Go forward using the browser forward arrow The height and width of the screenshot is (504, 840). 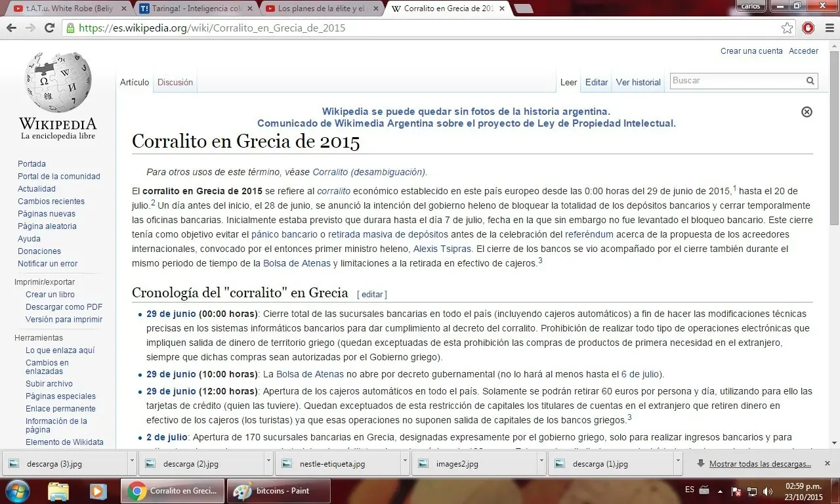click(x=30, y=28)
